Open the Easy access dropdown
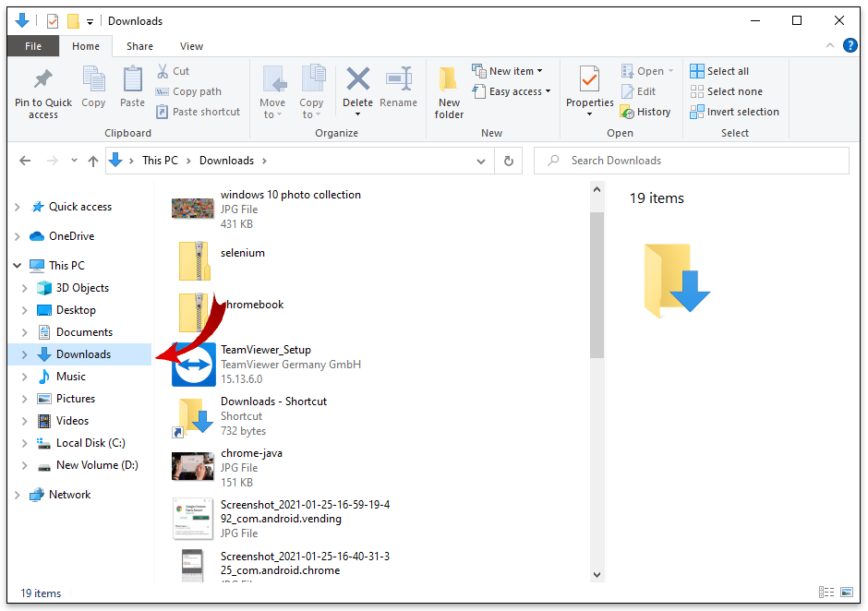 pyautogui.click(x=512, y=91)
